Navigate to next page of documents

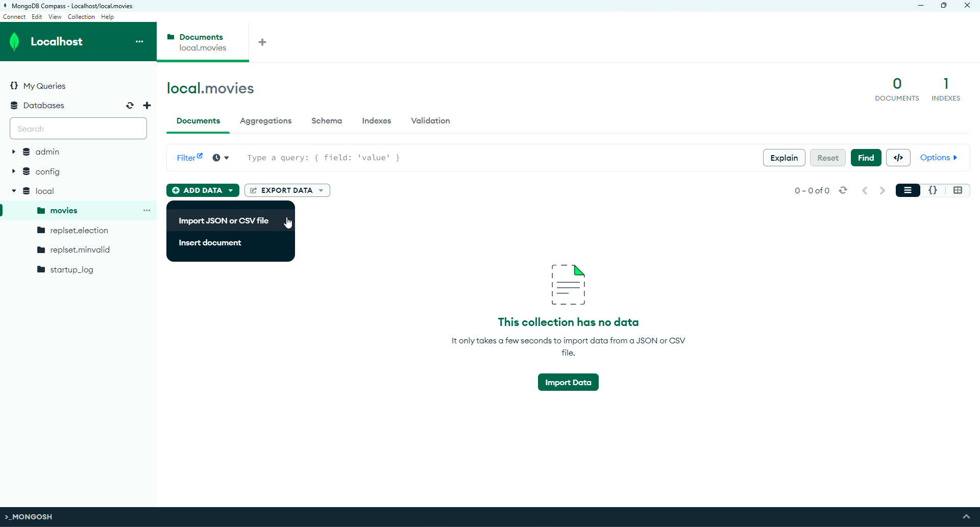[882, 190]
